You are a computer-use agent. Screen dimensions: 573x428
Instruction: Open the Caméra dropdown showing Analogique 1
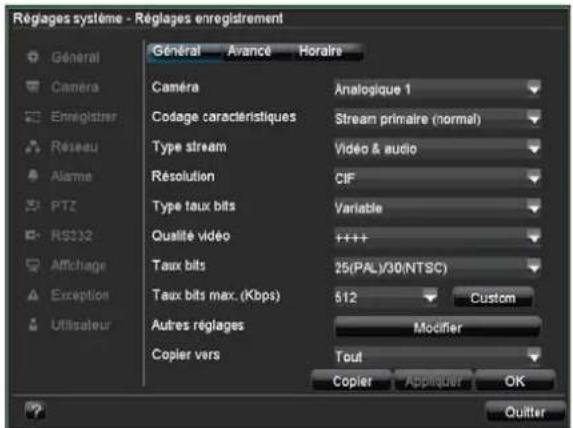[437, 89]
